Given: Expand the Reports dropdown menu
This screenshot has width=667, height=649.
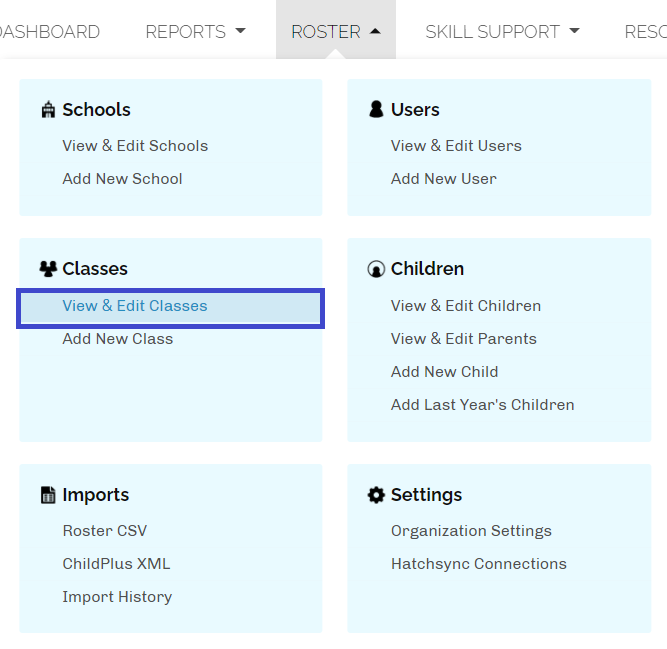Looking at the screenshot, I should click(x=195, y=32).
